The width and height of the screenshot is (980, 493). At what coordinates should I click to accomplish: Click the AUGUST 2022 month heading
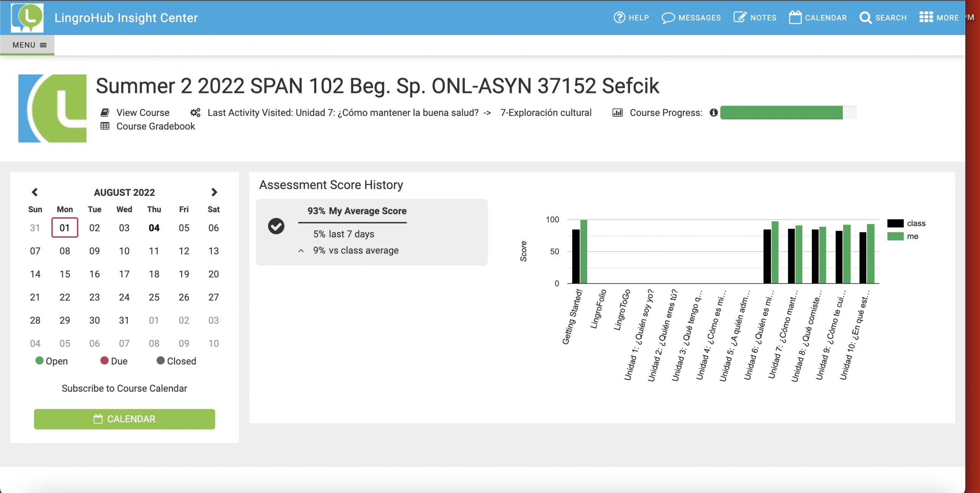124,192
